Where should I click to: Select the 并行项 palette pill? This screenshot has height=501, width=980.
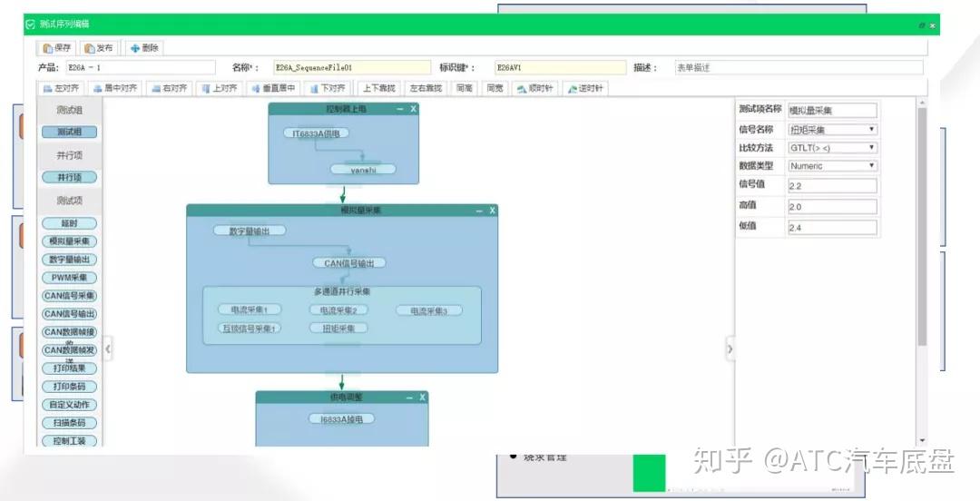click(69, 178)
